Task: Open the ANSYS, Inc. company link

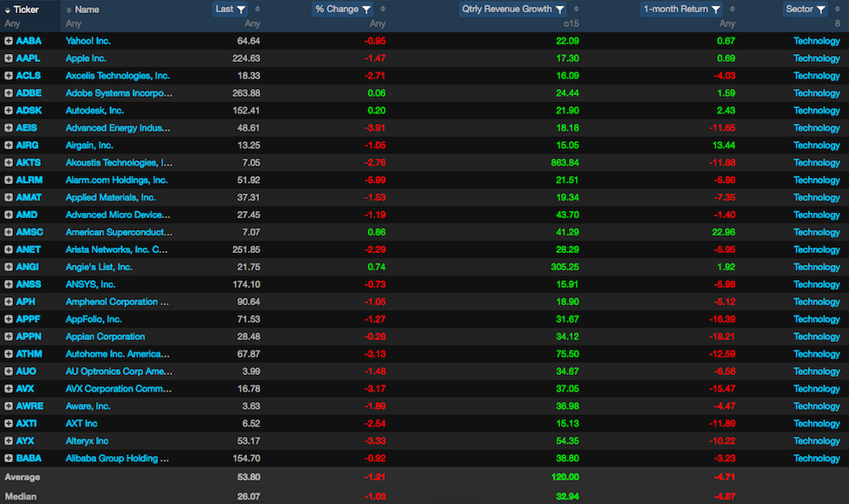Action: click(x=91, y=284)
